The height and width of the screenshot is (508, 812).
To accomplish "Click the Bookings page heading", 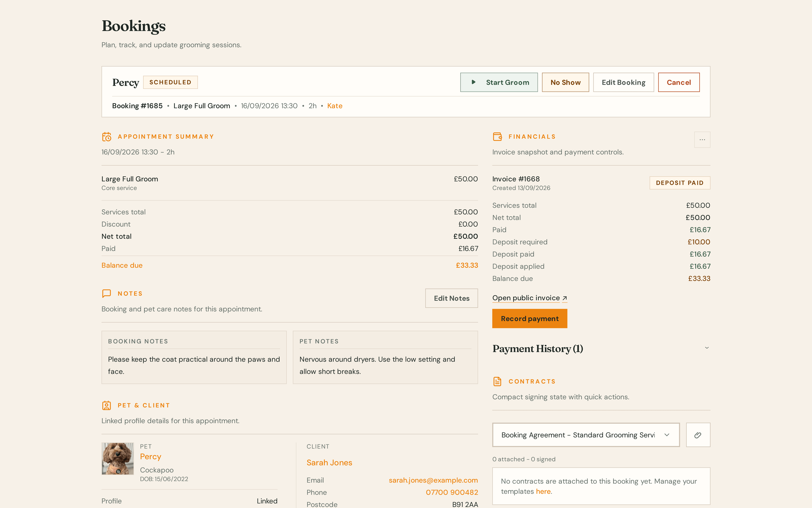I will 134,26.
